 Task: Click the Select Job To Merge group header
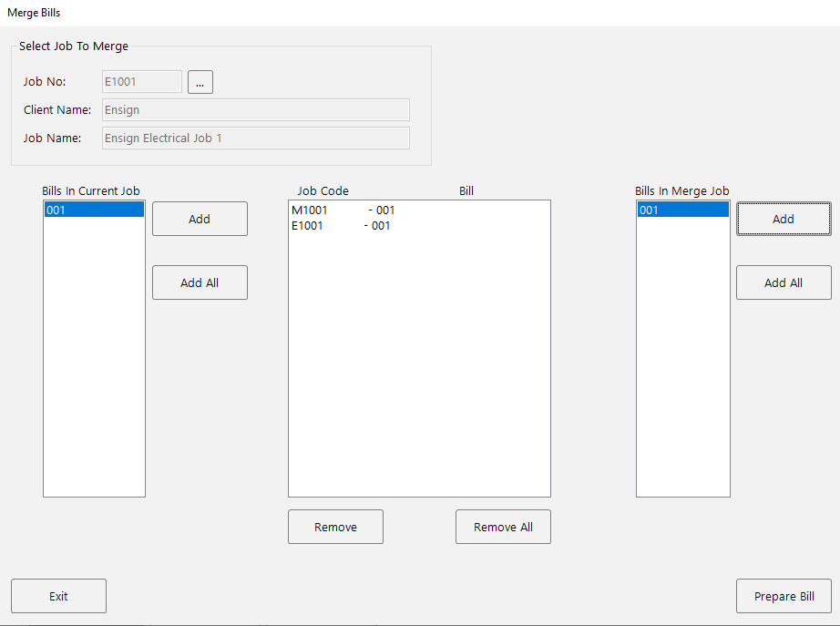tap(73, 46)
